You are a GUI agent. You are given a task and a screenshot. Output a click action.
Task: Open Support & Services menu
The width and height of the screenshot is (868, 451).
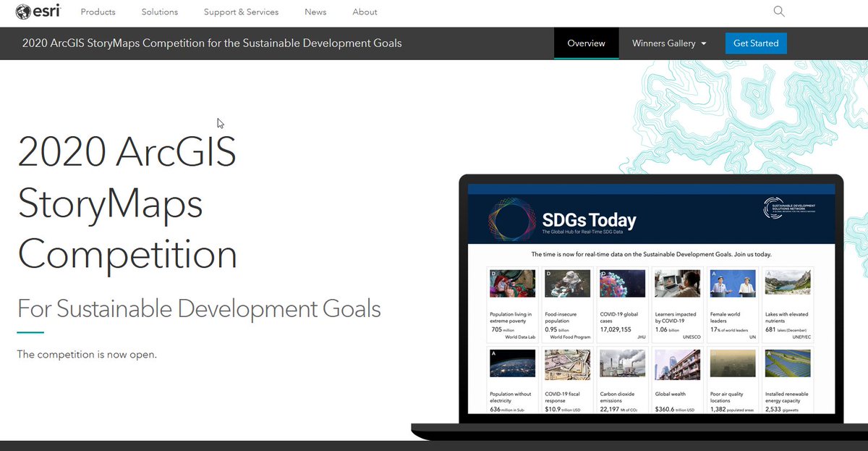tap(241, 12)
